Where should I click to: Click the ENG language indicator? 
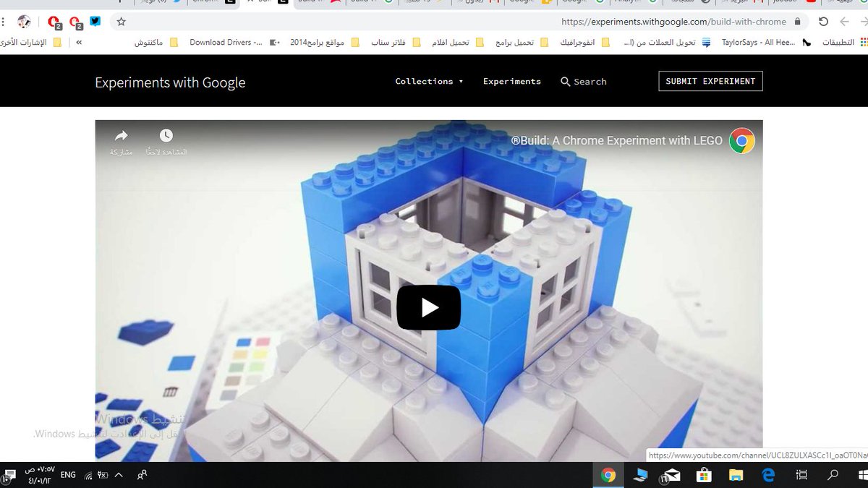click(x=68, y=475)
